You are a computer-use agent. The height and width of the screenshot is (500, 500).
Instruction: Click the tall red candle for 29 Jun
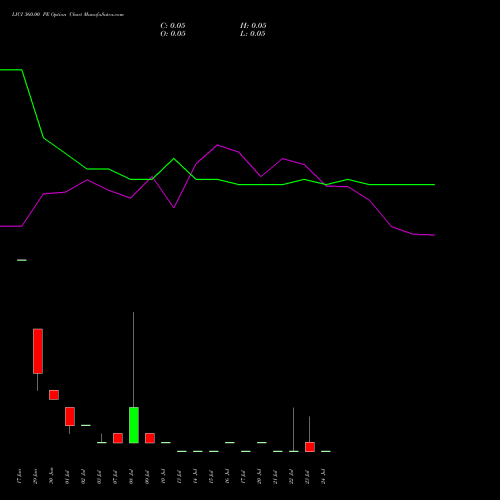click(x=38, y=351)
